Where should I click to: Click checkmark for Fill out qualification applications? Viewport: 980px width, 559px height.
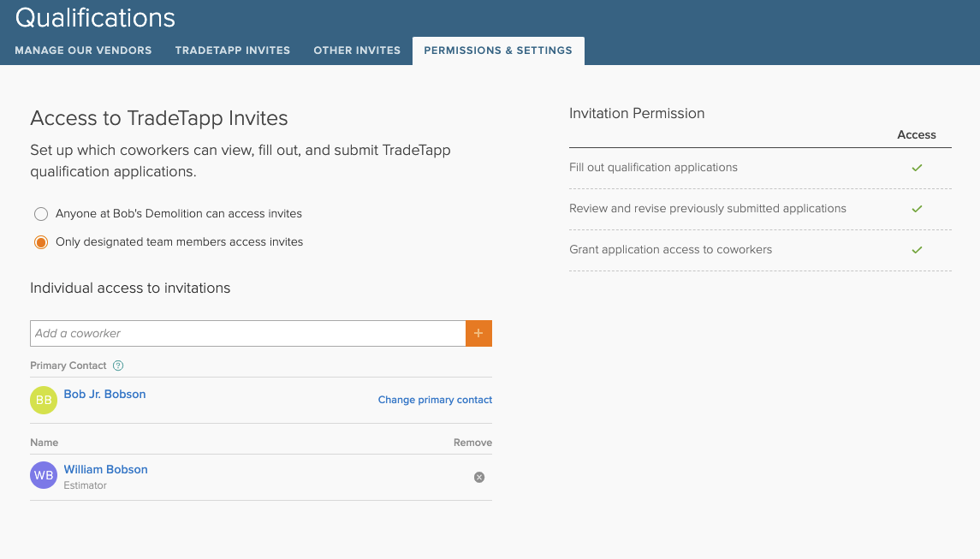(x=917, y=168)
